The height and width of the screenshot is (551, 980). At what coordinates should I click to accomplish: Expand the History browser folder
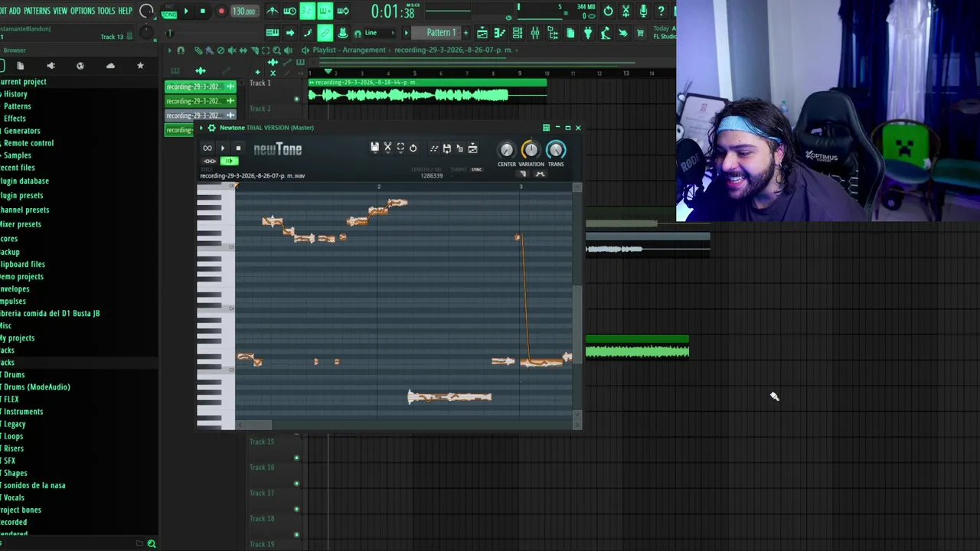tap(15, 94)
